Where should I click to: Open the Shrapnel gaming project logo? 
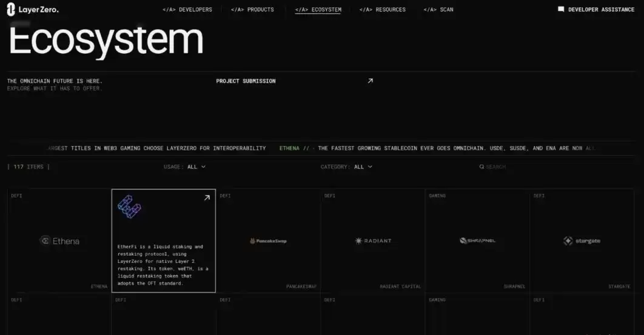[477, 241]
